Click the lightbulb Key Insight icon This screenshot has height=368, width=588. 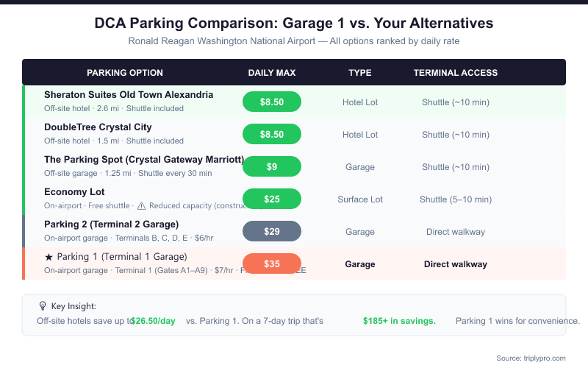(x=43, y=305)
